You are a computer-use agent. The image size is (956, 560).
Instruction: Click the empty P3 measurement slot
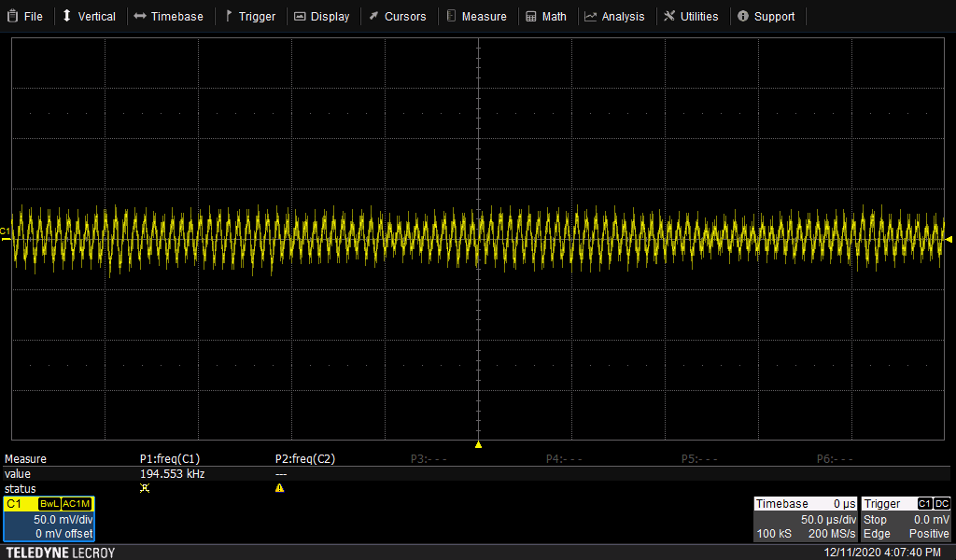[x=429, y=459]
